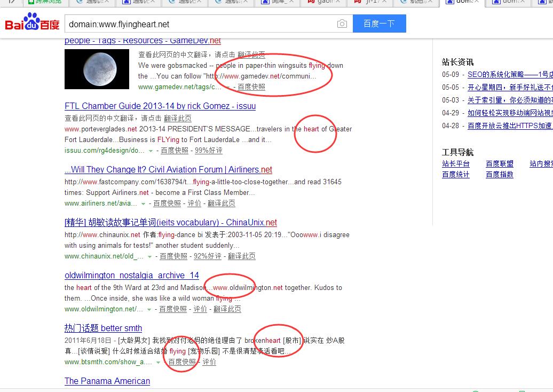Click 评价 for the airliners.net result
553x392 pixels.
tap(194, 203)
